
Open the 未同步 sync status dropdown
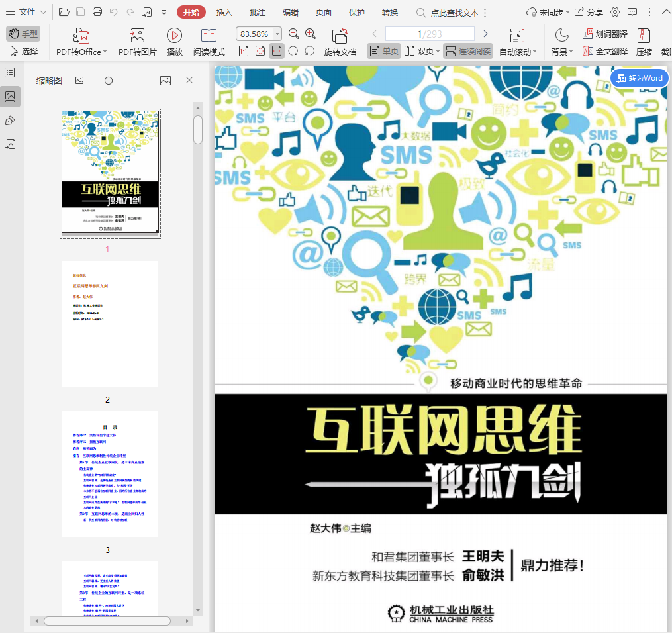tap(548, 12)
